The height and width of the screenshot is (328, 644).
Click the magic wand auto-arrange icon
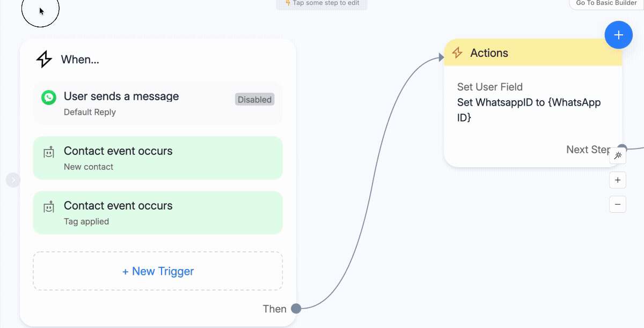(x=618, y=155)
